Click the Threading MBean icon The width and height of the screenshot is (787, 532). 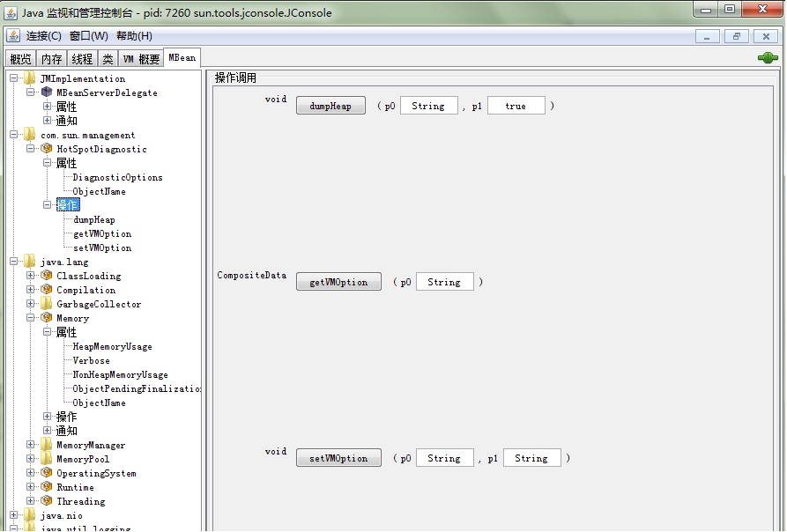(47, 500)
